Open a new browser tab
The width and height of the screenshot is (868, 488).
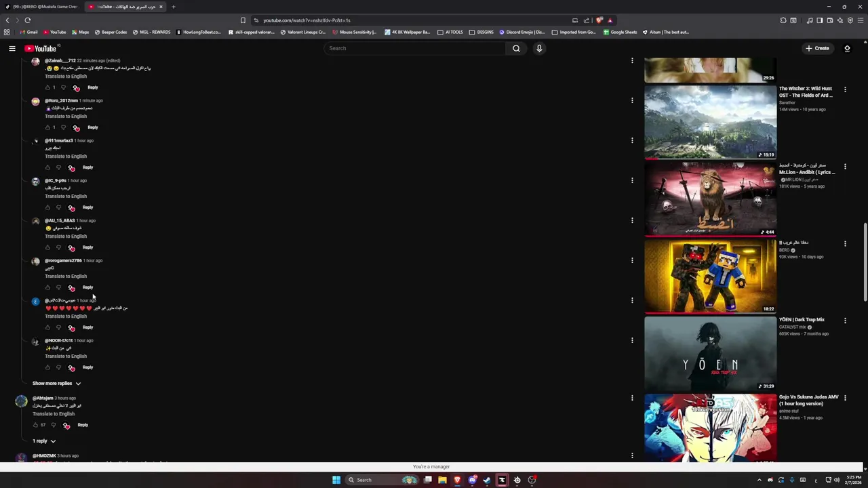tap(173, 7)
